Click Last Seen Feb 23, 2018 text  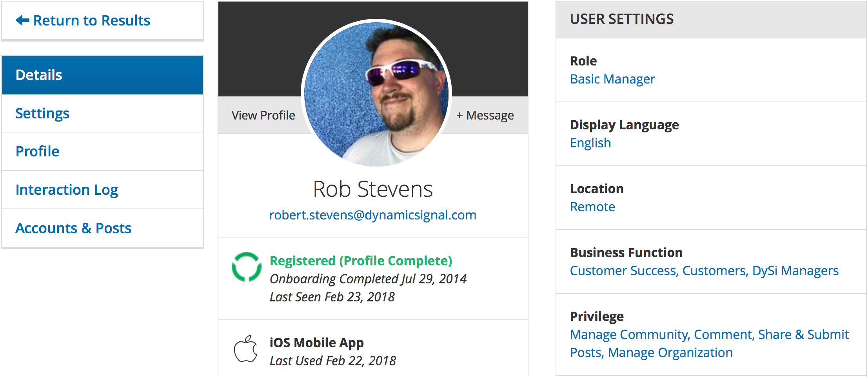click(x=332, y=297)
